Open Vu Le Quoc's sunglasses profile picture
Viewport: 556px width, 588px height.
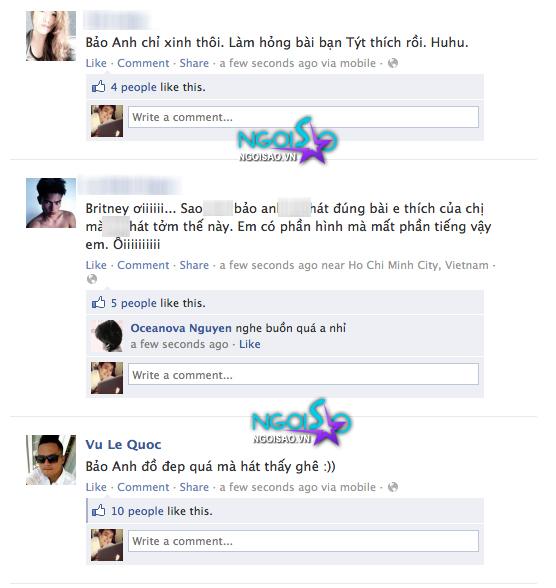pos(51,460)
